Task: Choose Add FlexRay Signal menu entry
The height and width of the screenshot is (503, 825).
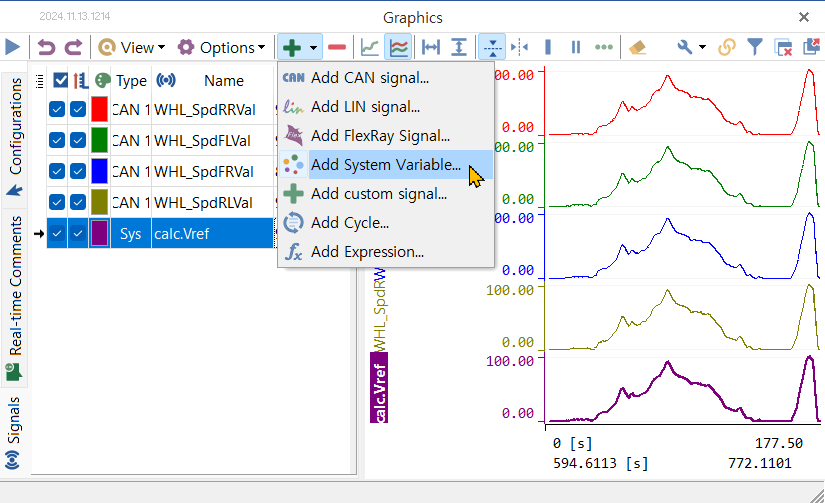Action: (386, 136)
